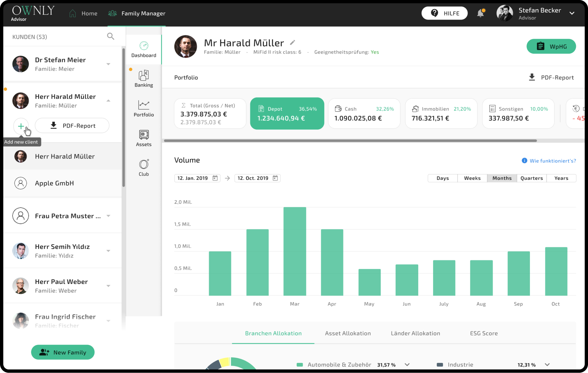This screenshot has width=588, height=373.
Task: Open the Wie funktioniert's link
Action: point(553,161)
